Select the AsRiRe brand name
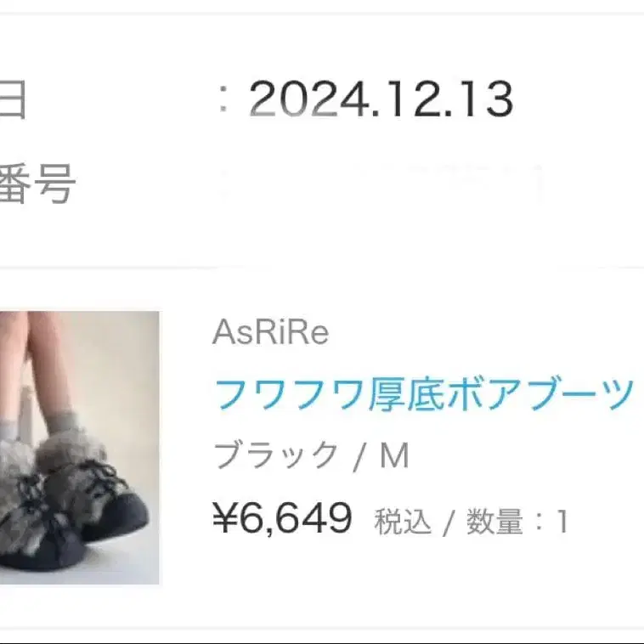644x644 pixels. (271, 332)
